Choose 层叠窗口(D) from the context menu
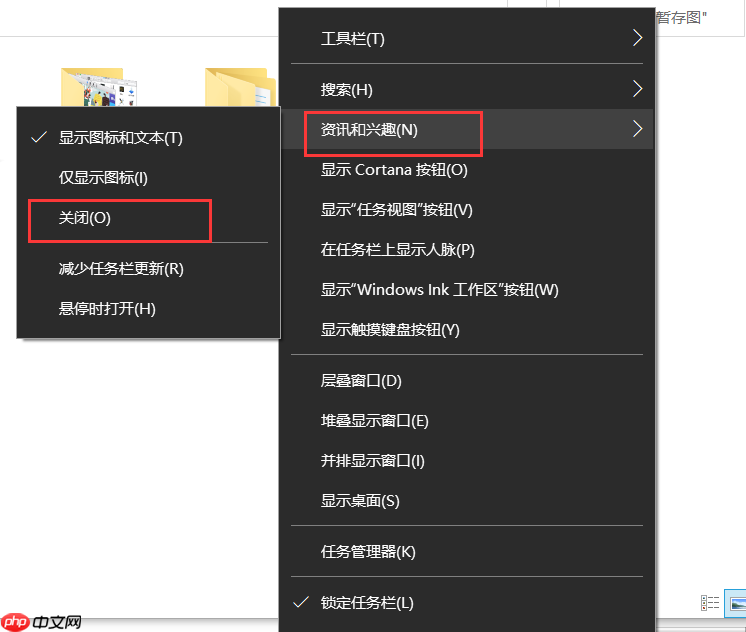Screen dimensions: 746x632 [467, 381]
